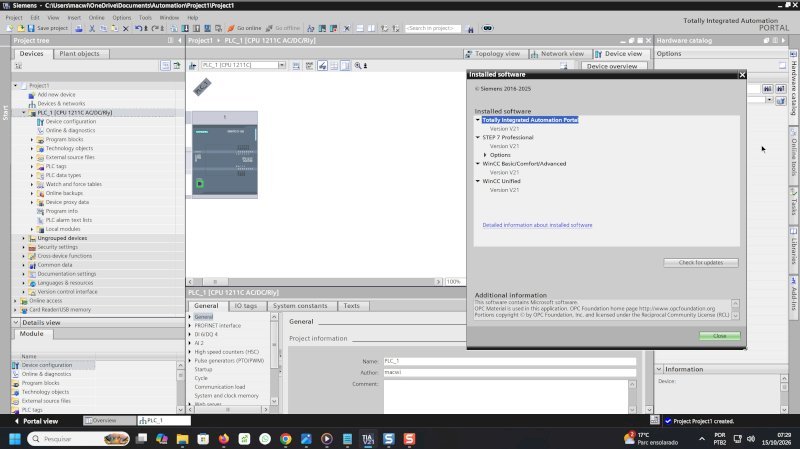800x449 pixels.
Task: Open Devices & networks in project tree
Action: [61, 104]
